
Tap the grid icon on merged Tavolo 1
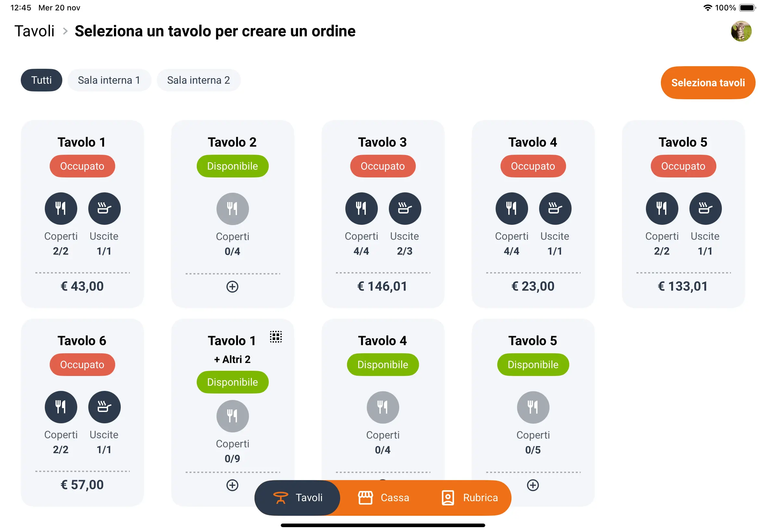tap(276, 337)
